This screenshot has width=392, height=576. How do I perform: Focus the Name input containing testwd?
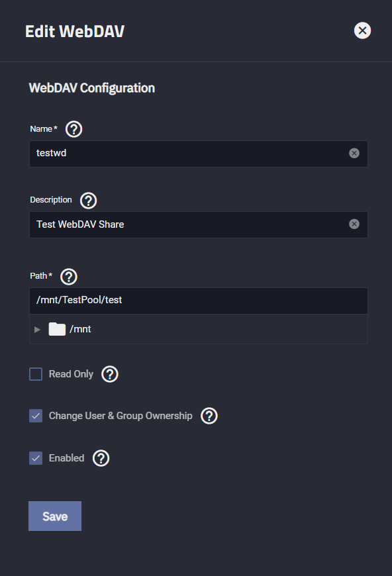199,154
